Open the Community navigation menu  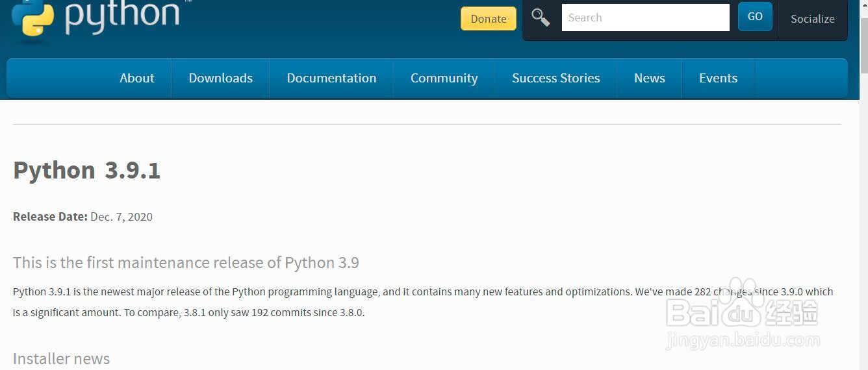point(444,78)
